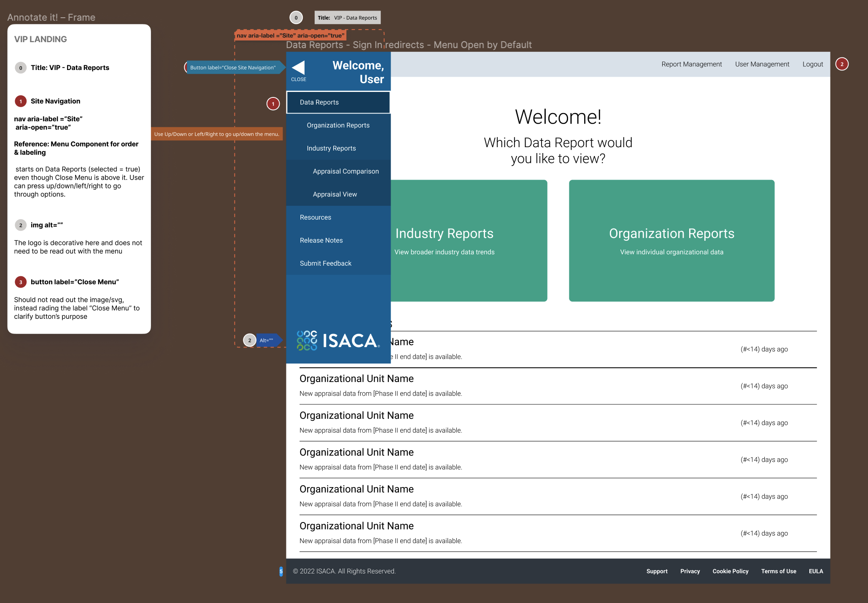
Task: Click red marker 1 beside Data Reports
Action: pyautogui.click(x=273, y=104)
